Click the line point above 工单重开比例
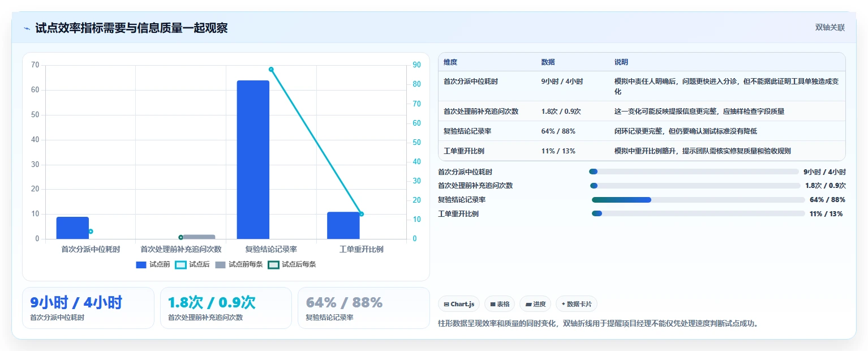Viewport: 868px width, 351px height. point(362,214)
